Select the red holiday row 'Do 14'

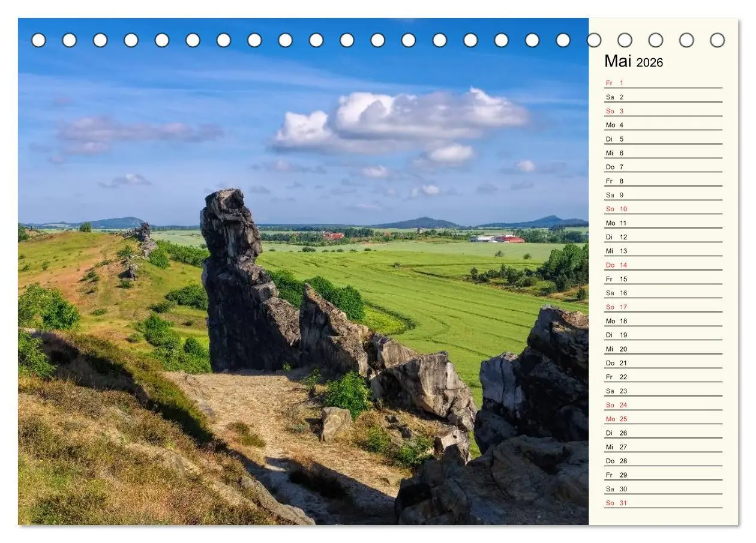[664, 265]
